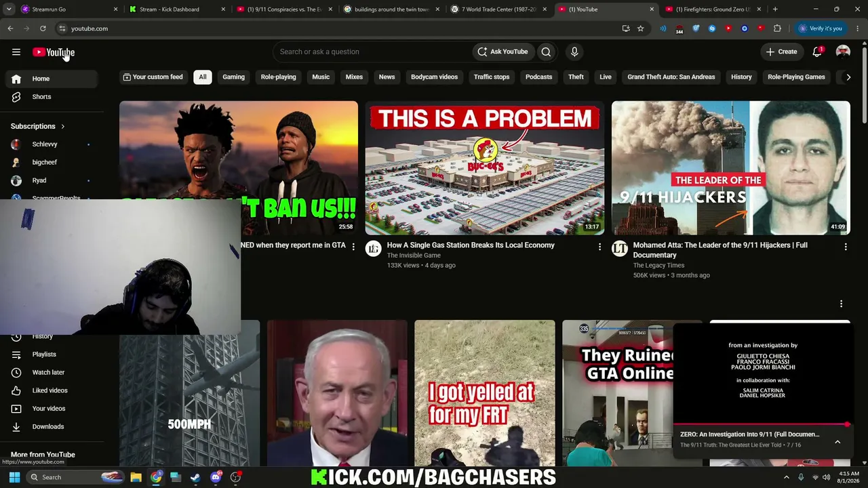Open File Explorer from the taskbar
The width and height of the screenshot is (868, 488).
(x=136, y=477)
